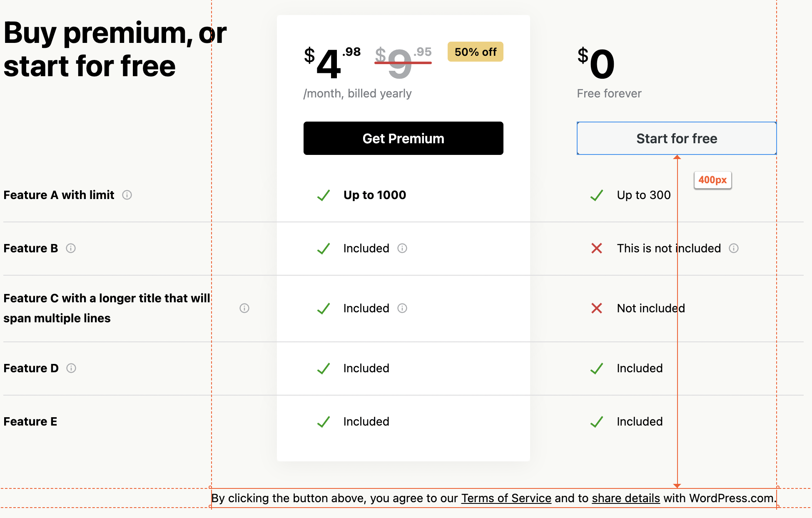Click the info icon next to Feature D
The height and width of the screenshot is (518, 812).
(x=71, y=368)
